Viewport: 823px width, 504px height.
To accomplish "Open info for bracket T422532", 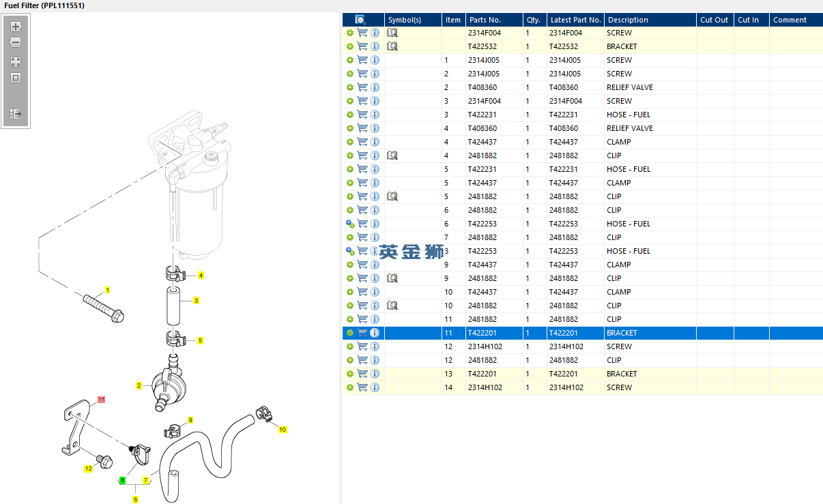I will click(x=375, y=46).
